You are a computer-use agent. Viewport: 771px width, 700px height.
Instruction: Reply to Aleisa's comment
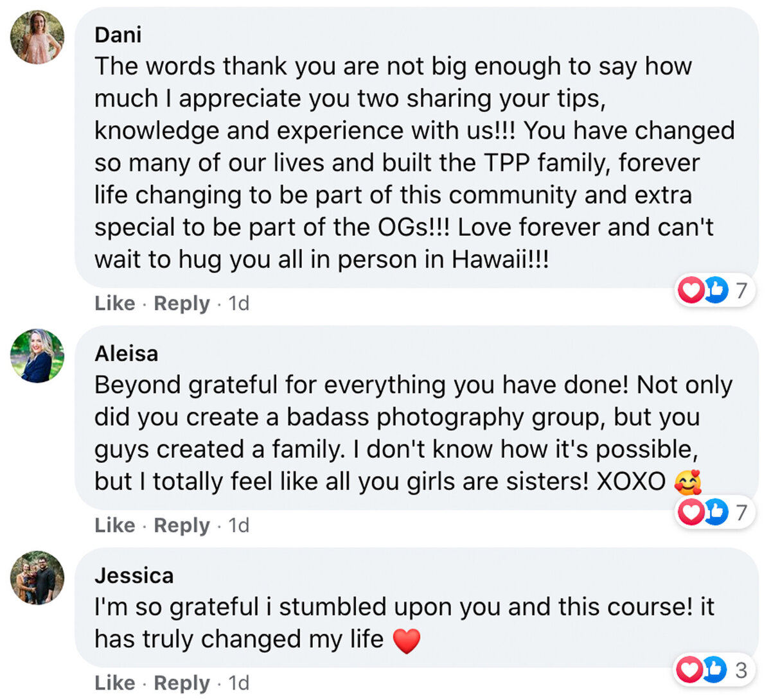click(x=182, y=525)
